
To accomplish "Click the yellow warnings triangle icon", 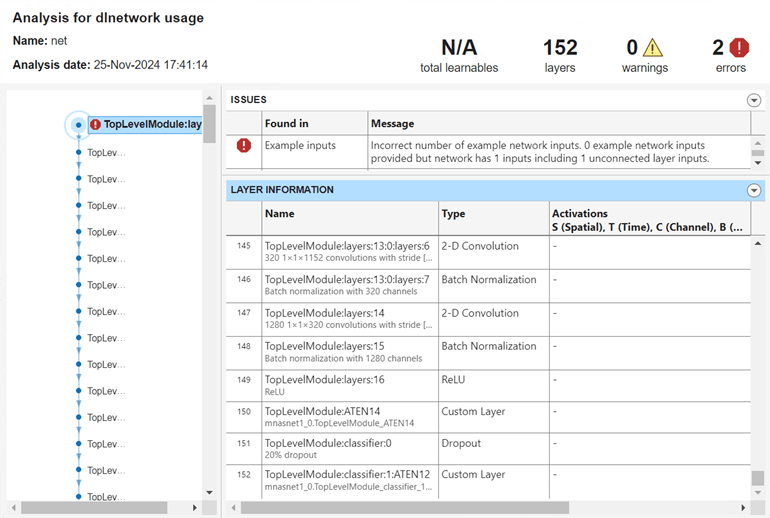I will pyautogui.click(x=652, y=47).
